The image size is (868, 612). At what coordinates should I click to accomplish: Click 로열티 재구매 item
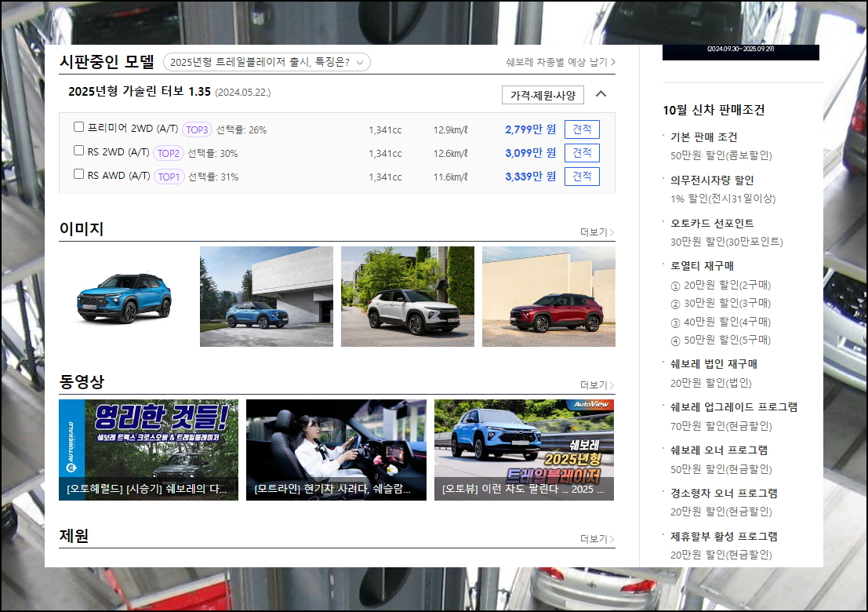702,266
